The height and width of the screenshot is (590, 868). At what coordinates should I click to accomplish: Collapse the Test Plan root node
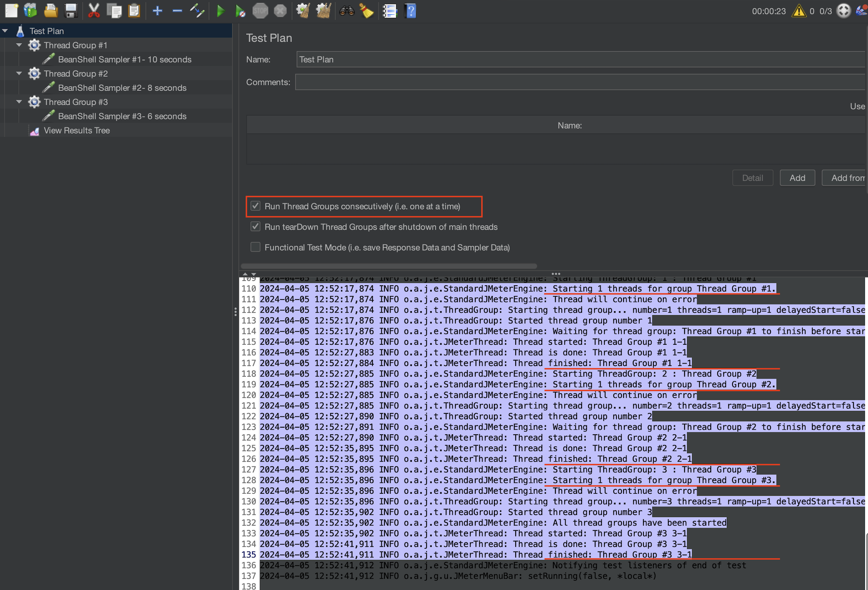pyautogui.click(x=5, y=31)
